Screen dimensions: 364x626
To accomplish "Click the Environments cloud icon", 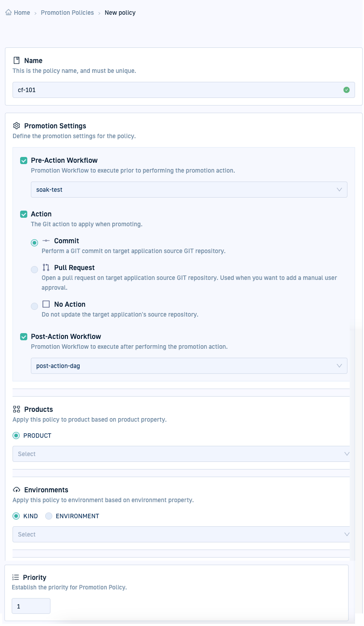I will pyautogui.click(x=17, y=490).
